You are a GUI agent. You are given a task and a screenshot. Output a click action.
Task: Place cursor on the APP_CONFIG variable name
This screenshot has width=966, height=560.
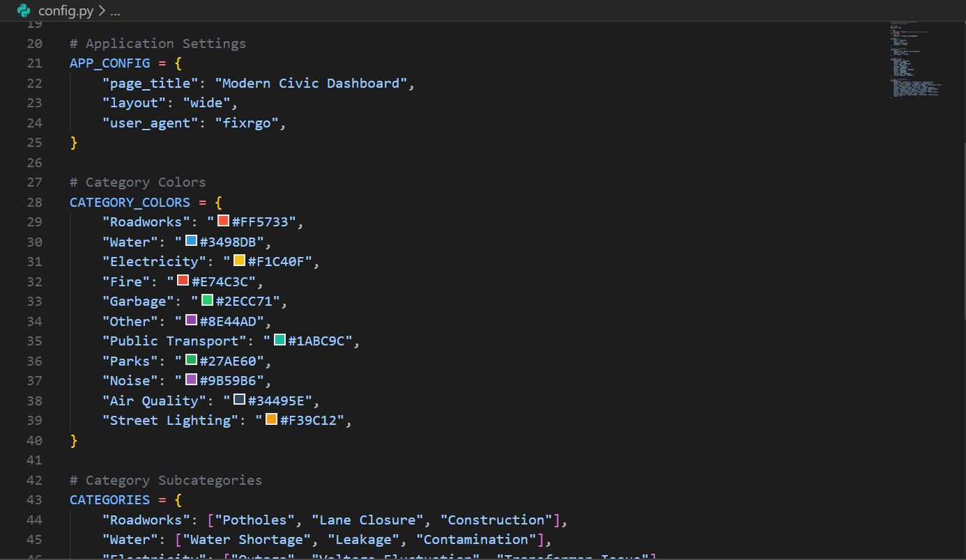pos(109,63)
